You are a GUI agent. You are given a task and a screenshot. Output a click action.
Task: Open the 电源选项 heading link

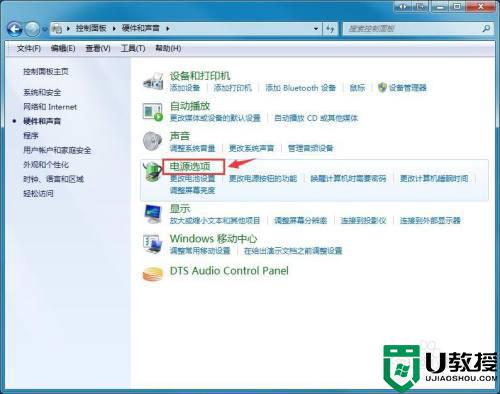coord(190,167)
